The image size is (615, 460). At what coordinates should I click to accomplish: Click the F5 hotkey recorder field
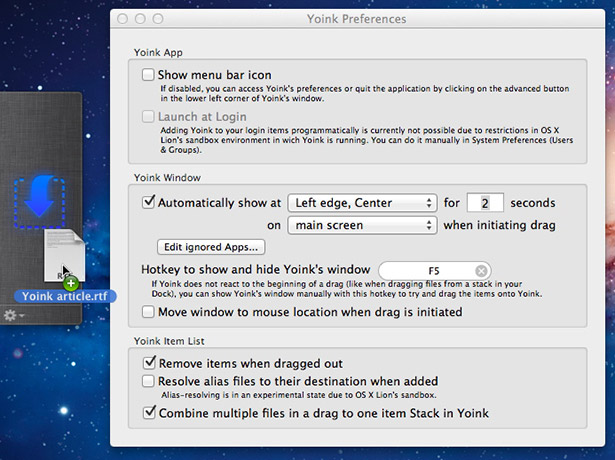tap(435, 271)
